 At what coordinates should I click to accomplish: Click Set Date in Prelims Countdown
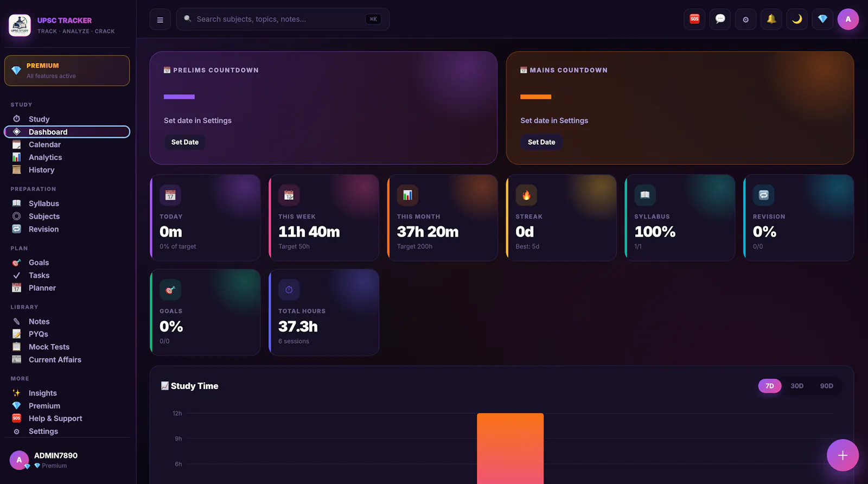tap(185, 142)
